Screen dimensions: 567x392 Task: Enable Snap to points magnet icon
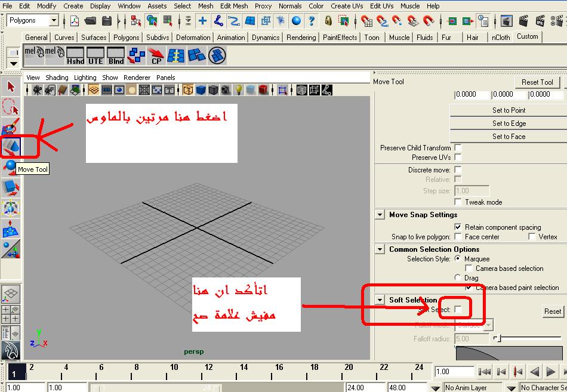point(397,21)
